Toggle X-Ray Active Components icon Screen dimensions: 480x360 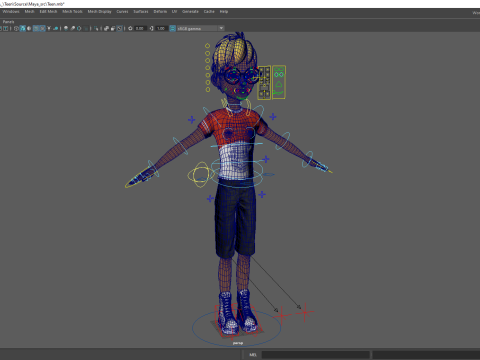113,28
